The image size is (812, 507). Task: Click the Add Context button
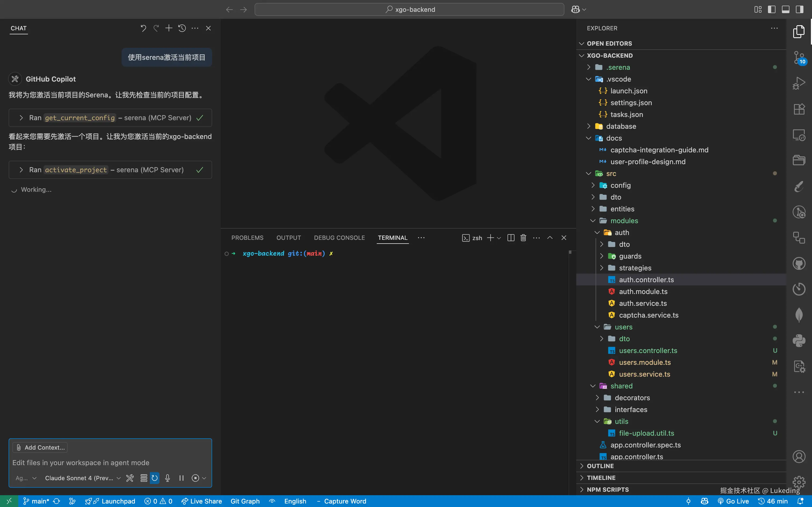pyautogui.click(x=40, y=447)
